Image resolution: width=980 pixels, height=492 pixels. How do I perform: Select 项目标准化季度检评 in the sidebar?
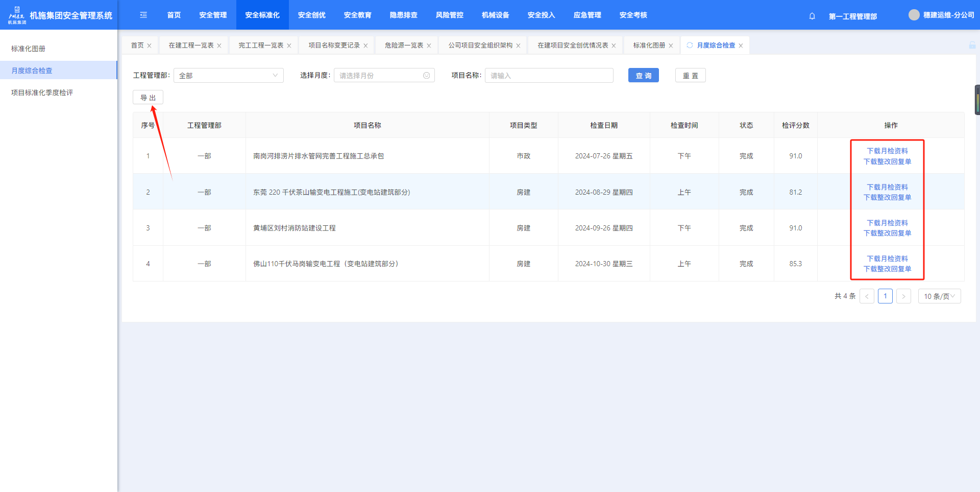[42, 92]
